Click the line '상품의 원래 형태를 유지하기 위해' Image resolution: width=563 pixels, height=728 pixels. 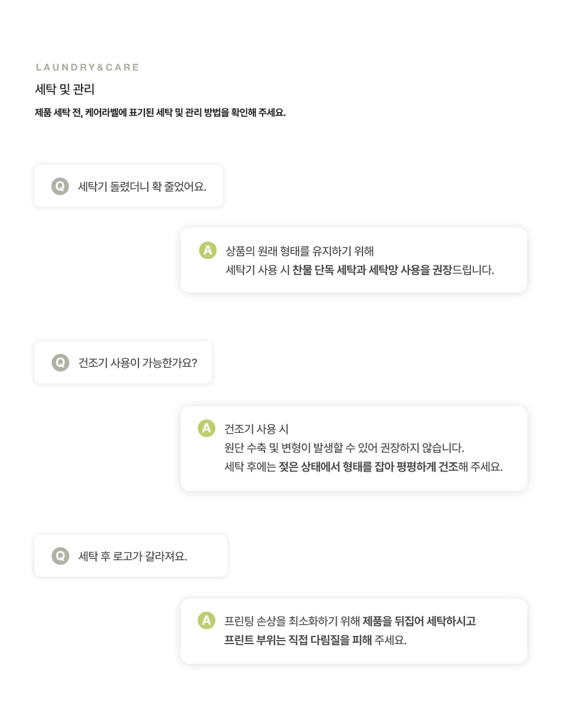click(x=300, y=251)
